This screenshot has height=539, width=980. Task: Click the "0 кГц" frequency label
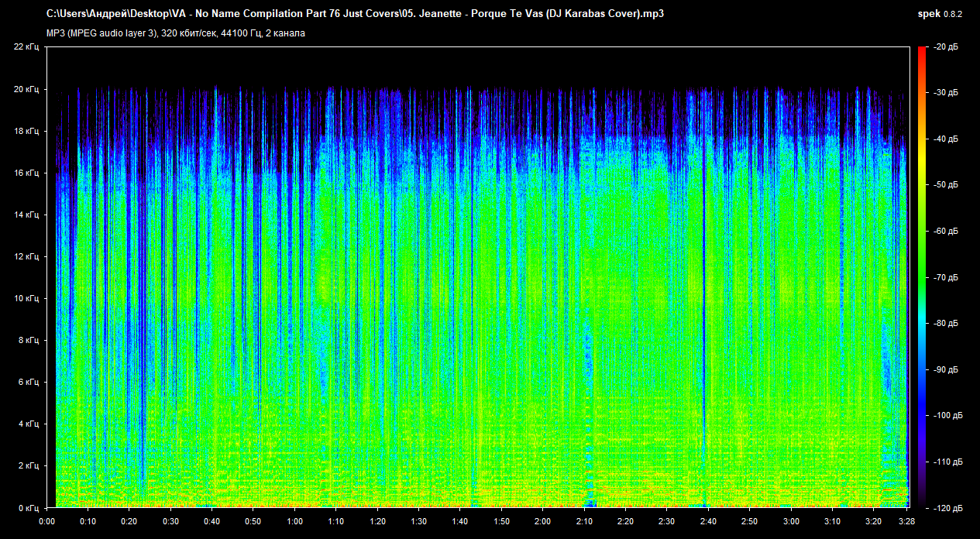pos(29,507)
